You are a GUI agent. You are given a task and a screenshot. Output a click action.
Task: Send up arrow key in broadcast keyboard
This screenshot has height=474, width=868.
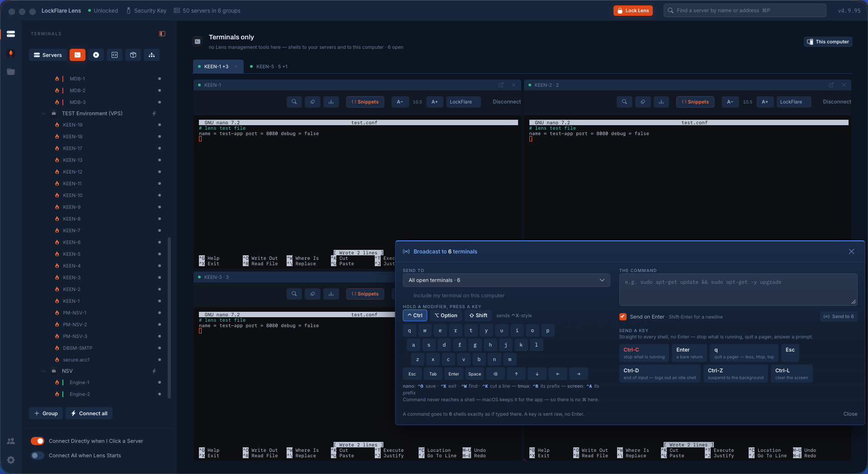[x=516, y=374]
